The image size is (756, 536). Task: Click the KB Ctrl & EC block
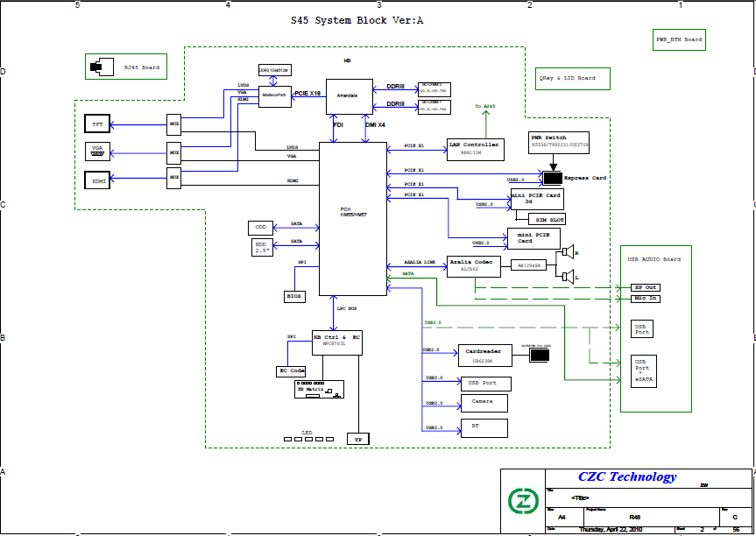pos(337,343)
